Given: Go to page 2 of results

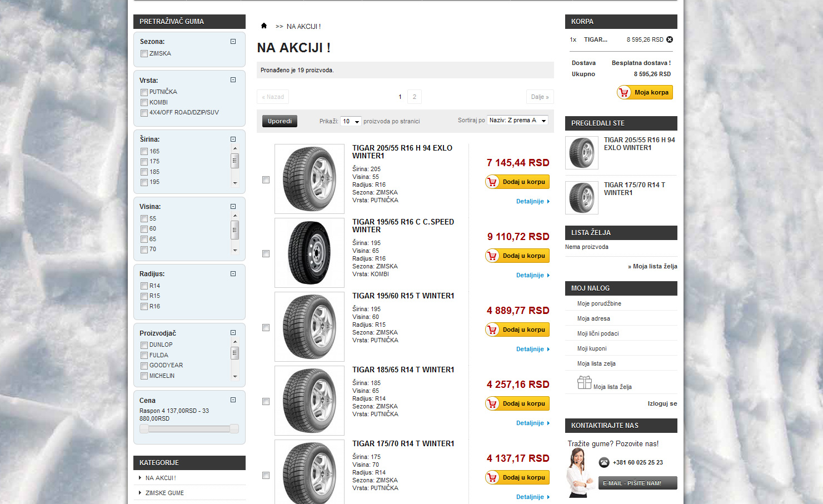Looking at the screenshot, I should [414, 97].
